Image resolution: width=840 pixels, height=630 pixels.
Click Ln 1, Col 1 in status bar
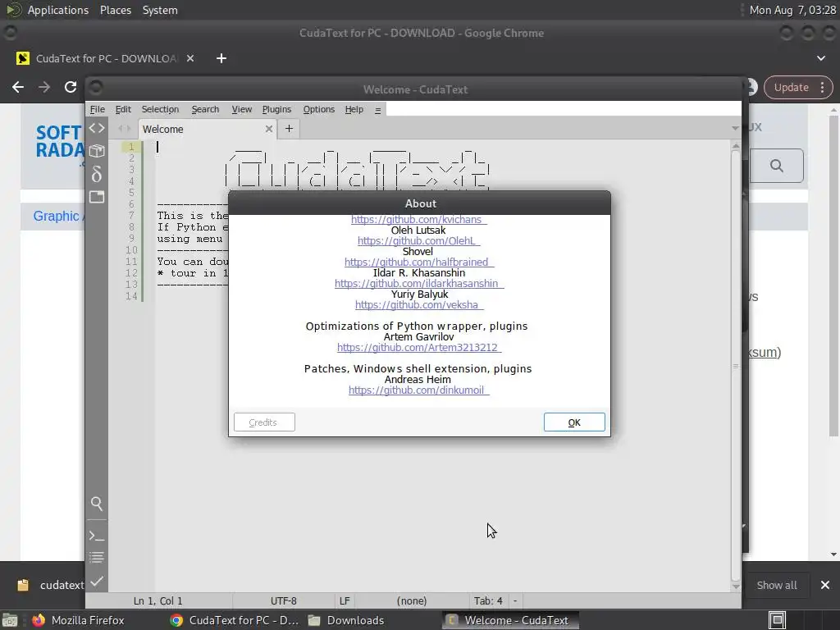[x=158, y=601]
